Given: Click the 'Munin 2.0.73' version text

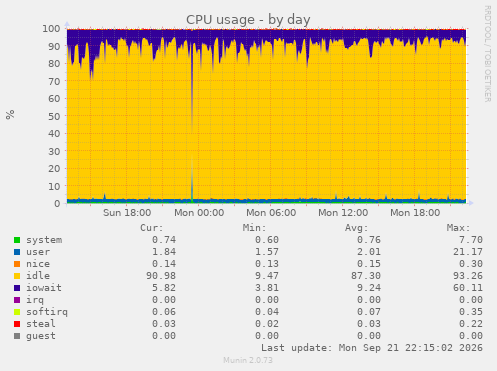Looking at the screenshot, I should point(248,360).
